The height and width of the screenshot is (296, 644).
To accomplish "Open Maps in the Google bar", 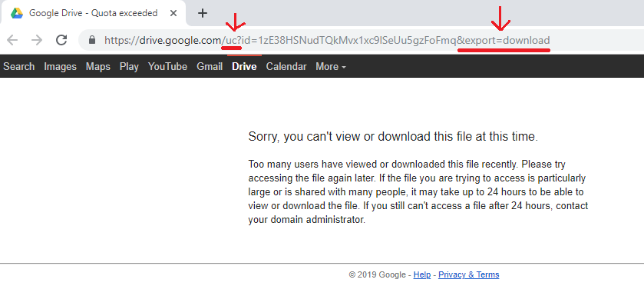I will 98,67.
